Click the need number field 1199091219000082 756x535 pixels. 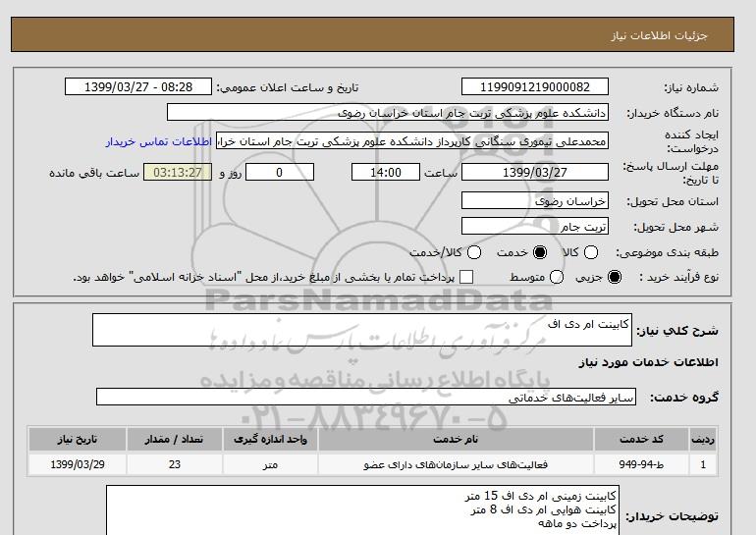point(535,86)
